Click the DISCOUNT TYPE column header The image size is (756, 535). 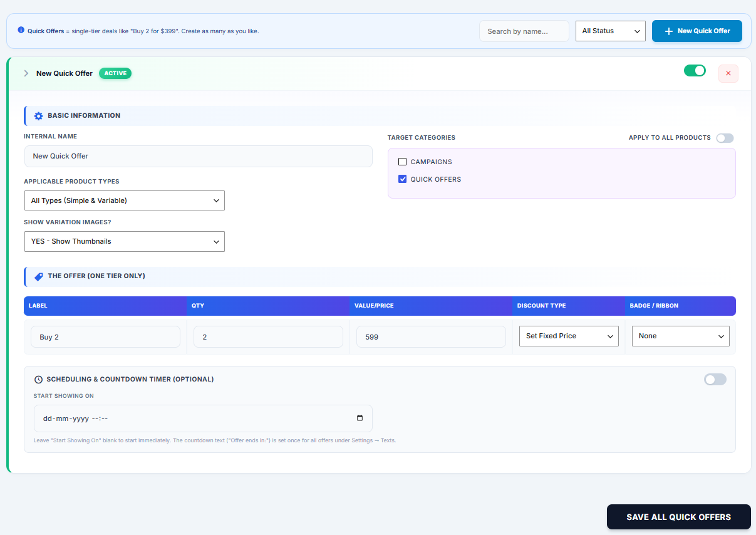pos(541,306)
